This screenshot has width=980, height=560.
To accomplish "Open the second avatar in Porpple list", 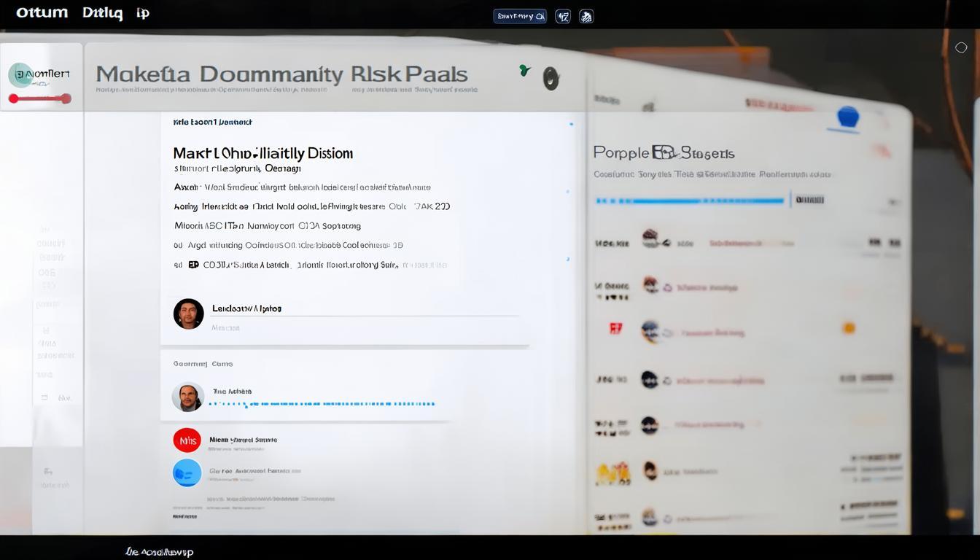I will (x=650, y=285).
